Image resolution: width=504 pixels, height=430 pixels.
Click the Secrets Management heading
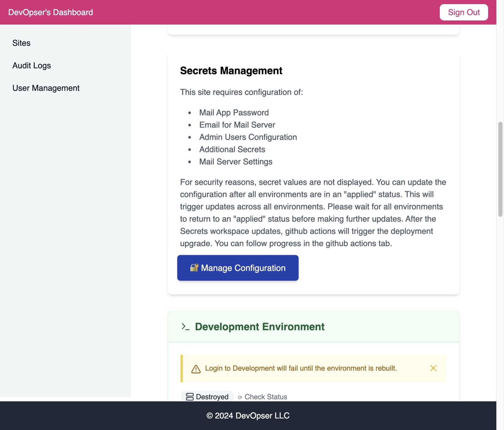coord(231,71)
